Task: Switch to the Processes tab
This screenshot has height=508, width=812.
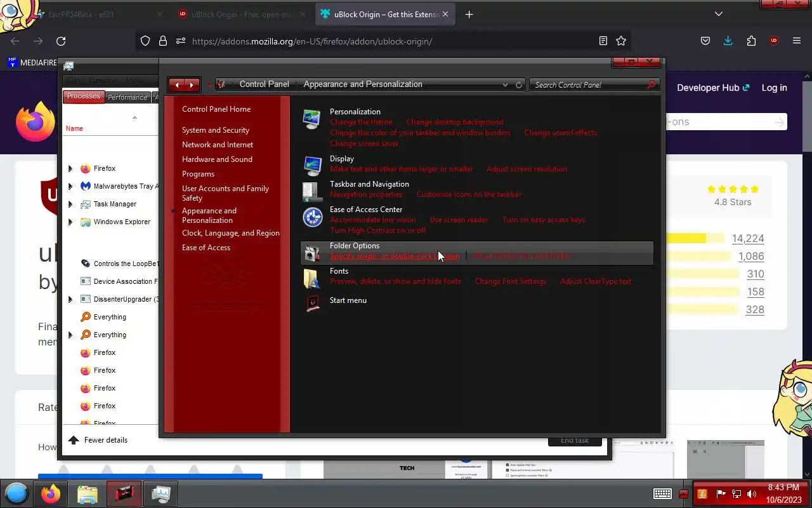Action: pos(84,97)
